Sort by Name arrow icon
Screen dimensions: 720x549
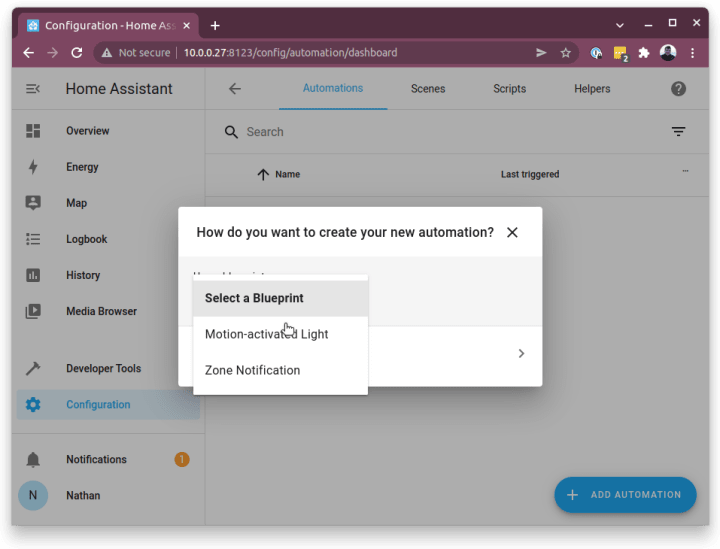click(263, 174)
